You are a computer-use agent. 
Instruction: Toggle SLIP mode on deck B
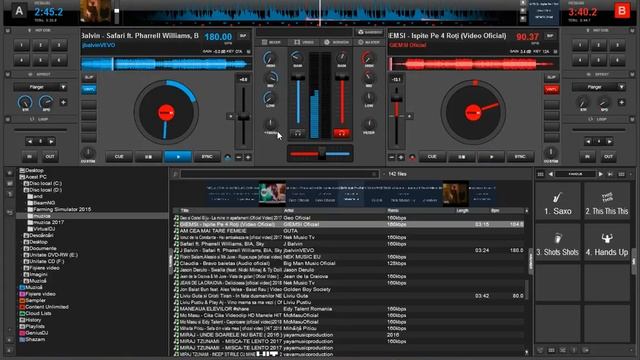point(551,77)
